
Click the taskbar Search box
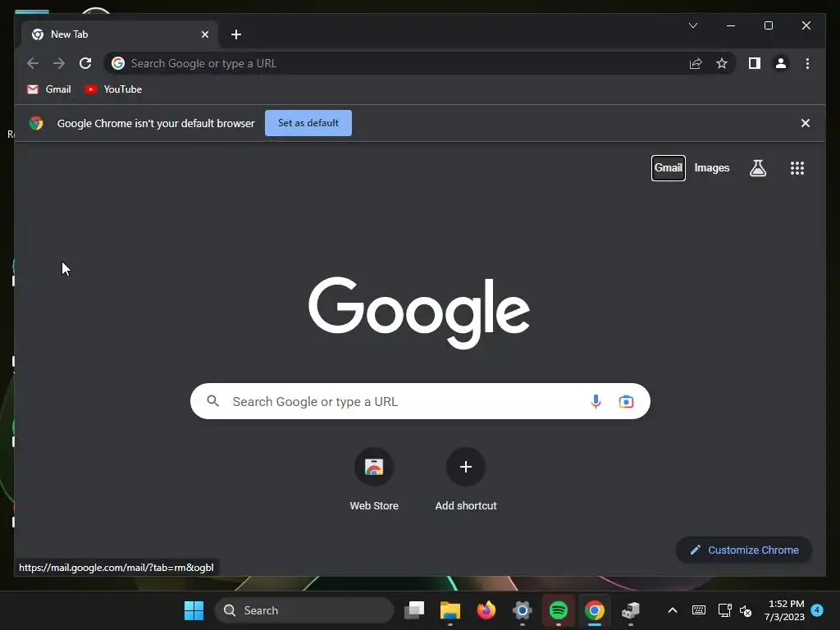pyautogui.click(x=304, y=610)
